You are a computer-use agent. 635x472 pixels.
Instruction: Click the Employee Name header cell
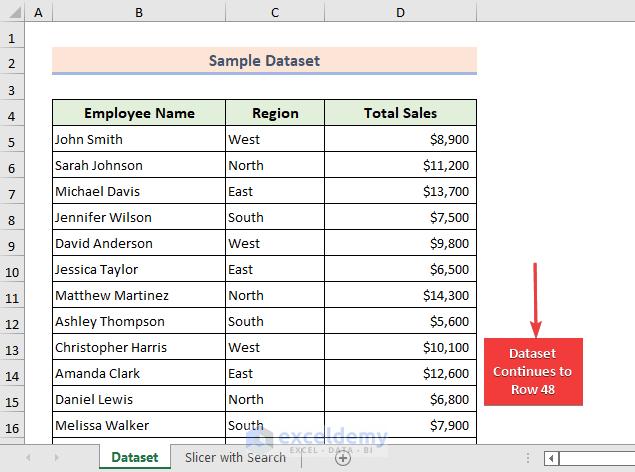click(x=139, y=113)
